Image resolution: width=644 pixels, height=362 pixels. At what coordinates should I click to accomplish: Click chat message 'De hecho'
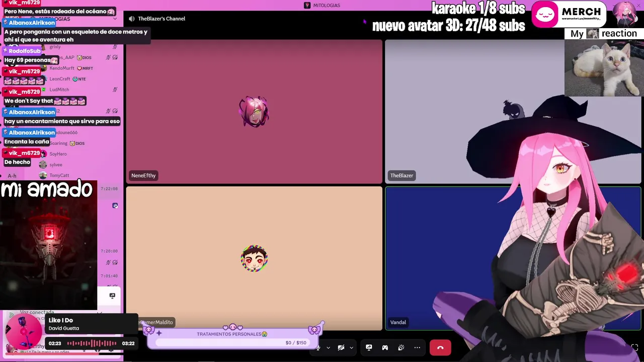(18, 162)
